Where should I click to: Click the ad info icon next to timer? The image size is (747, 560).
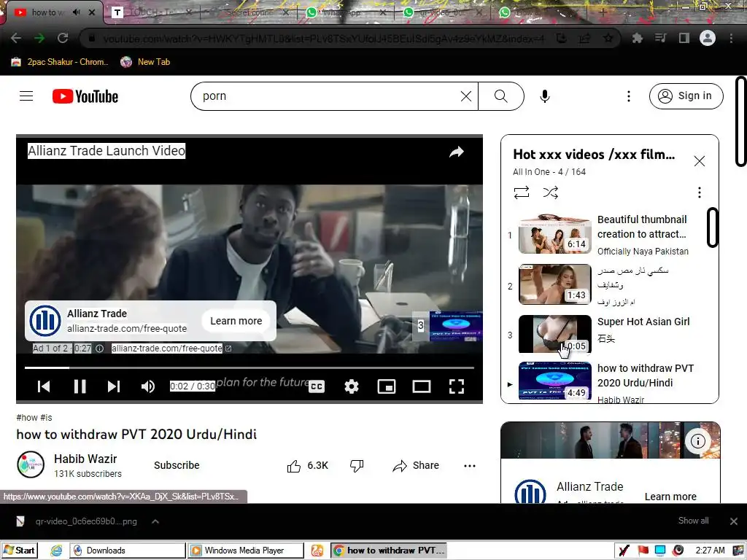99,349
